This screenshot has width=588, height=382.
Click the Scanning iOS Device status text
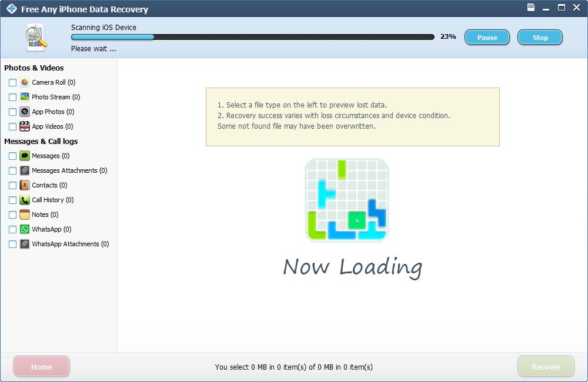pos(103,28)
